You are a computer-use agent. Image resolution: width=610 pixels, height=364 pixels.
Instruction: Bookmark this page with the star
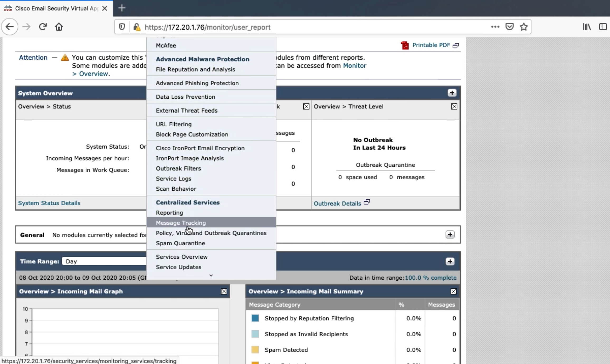[524, 27]
